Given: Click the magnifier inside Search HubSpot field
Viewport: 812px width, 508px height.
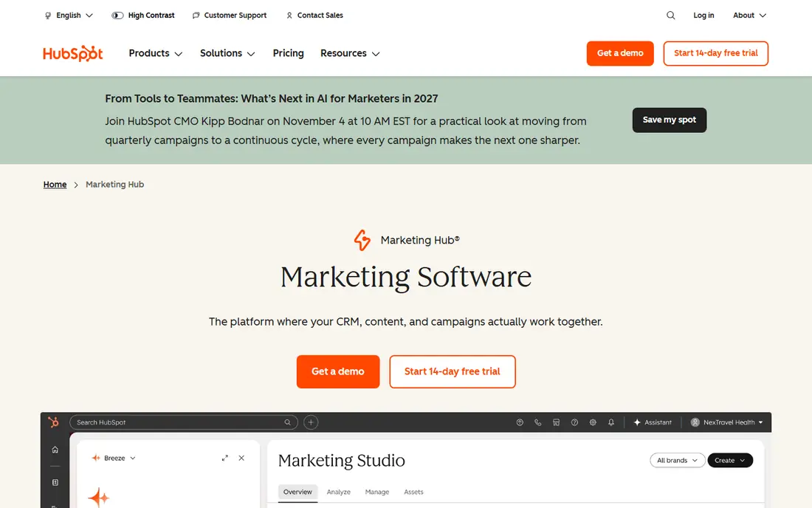Looking at the screenshot, I should click(287, 422).
